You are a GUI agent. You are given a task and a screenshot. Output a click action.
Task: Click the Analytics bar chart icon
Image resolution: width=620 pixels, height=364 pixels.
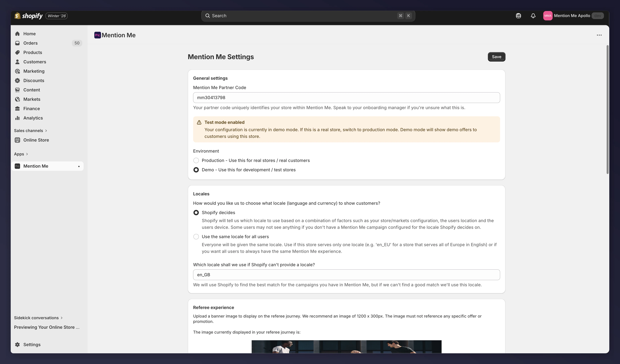click(x=17, y=118)
